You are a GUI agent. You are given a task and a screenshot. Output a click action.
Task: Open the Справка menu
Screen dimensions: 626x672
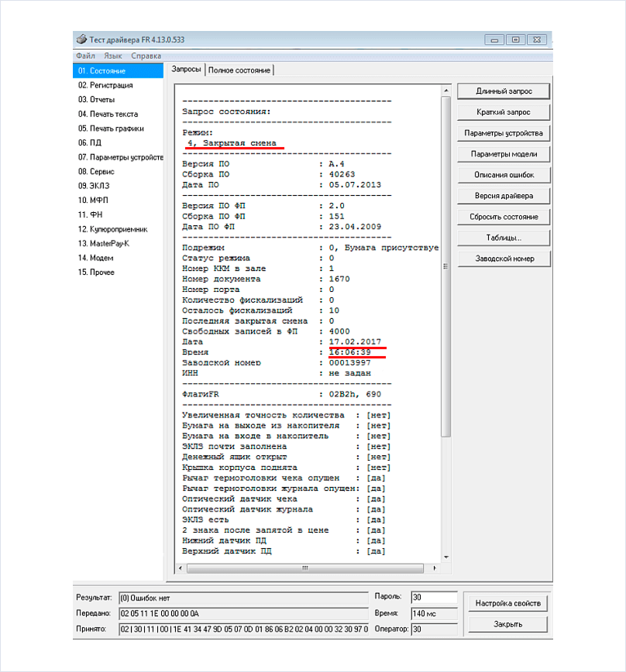146,56
